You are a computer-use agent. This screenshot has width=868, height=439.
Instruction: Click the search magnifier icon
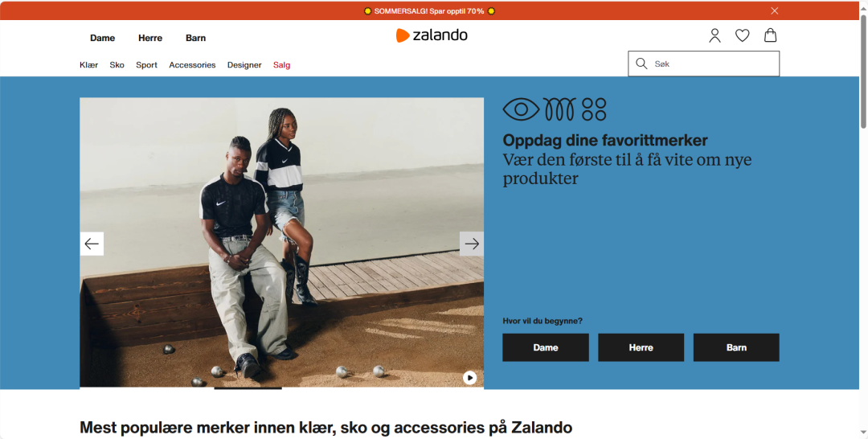point(641,64)
